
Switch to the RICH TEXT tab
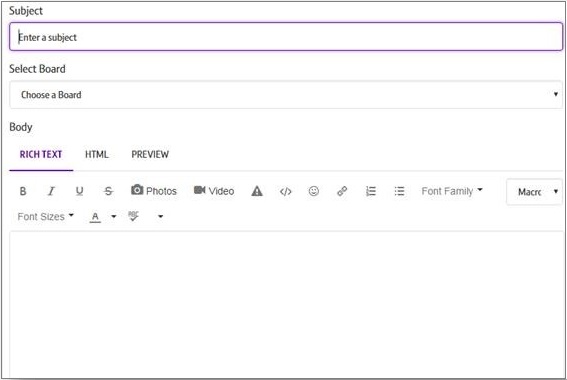click(41, 154)
